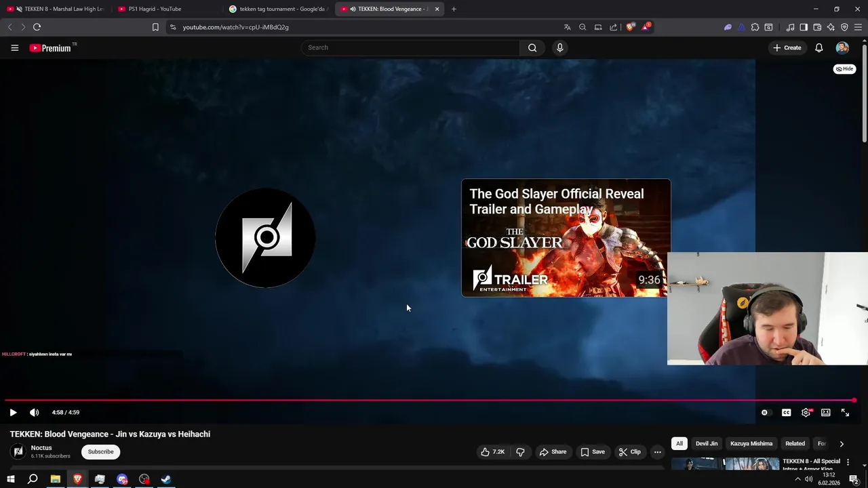Open options for TEKKEN 8 All Special video
Viewport: 868px width, 488px height.
tap(848, 462)
